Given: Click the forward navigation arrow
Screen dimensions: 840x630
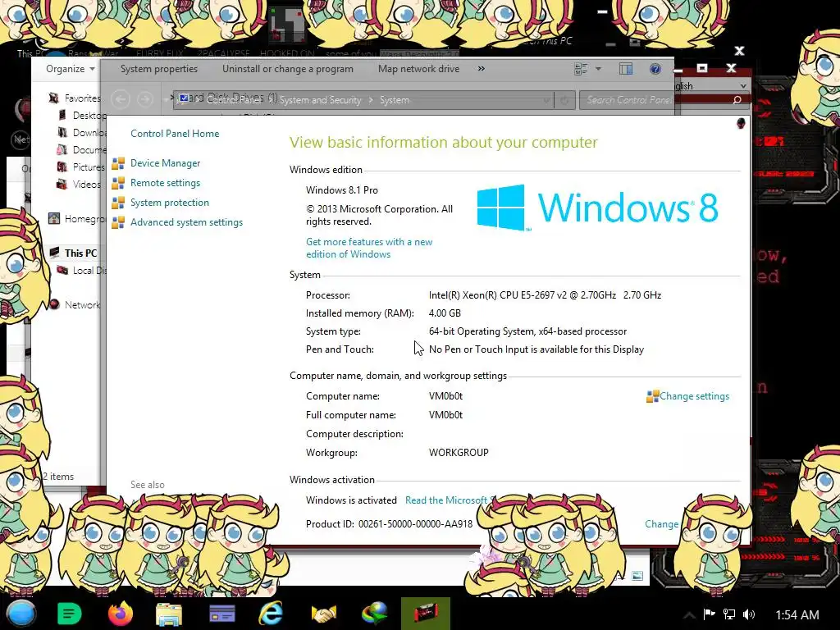Looking at the screenshot, I should click(x=144, y=99).
